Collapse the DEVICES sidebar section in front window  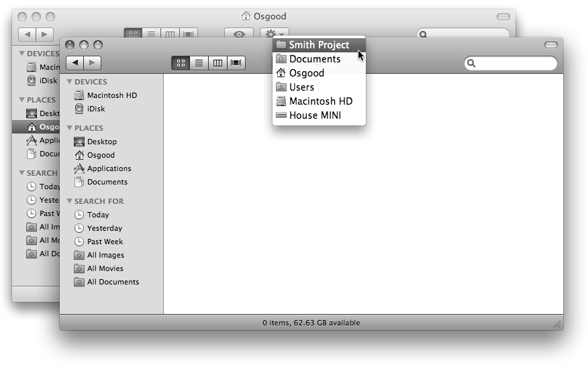point(70,82)
